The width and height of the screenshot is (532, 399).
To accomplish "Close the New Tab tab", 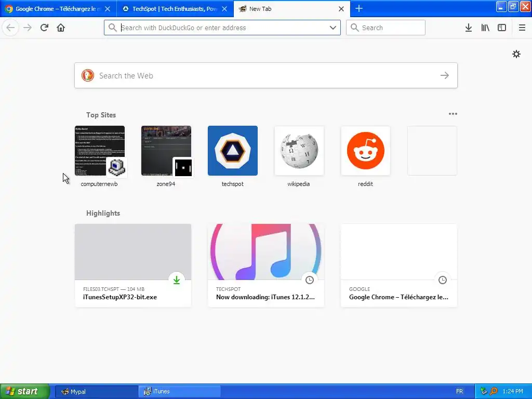I will coord(341,9).
